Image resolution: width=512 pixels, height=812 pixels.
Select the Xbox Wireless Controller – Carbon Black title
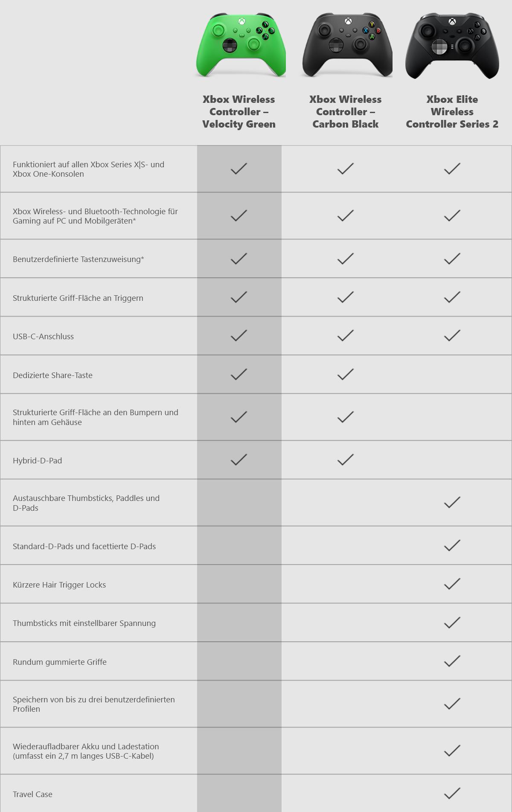pos(346,112)
